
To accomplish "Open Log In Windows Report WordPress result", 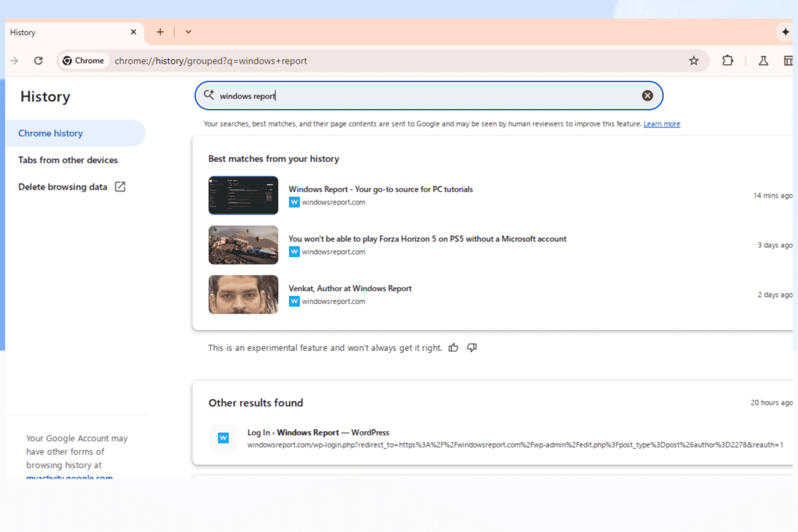I will 318,432.
